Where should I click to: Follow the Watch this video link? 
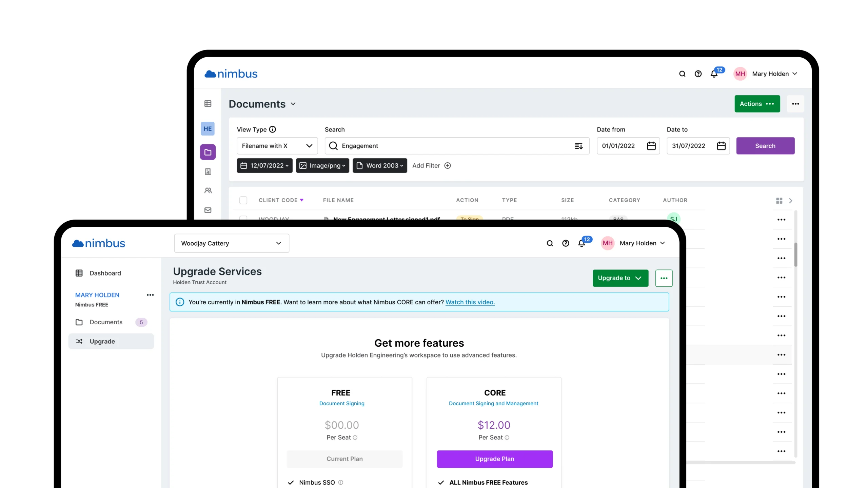[x=470, y=302]
